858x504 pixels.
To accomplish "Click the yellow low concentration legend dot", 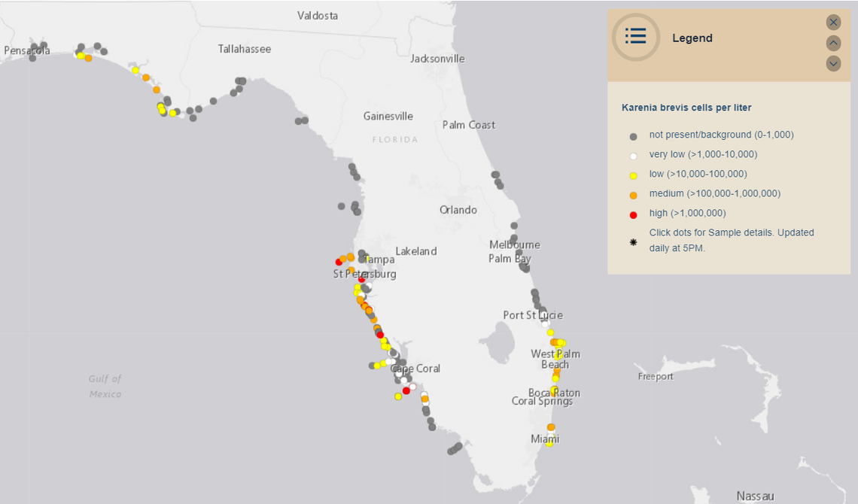I will click(x=633, y=175).
